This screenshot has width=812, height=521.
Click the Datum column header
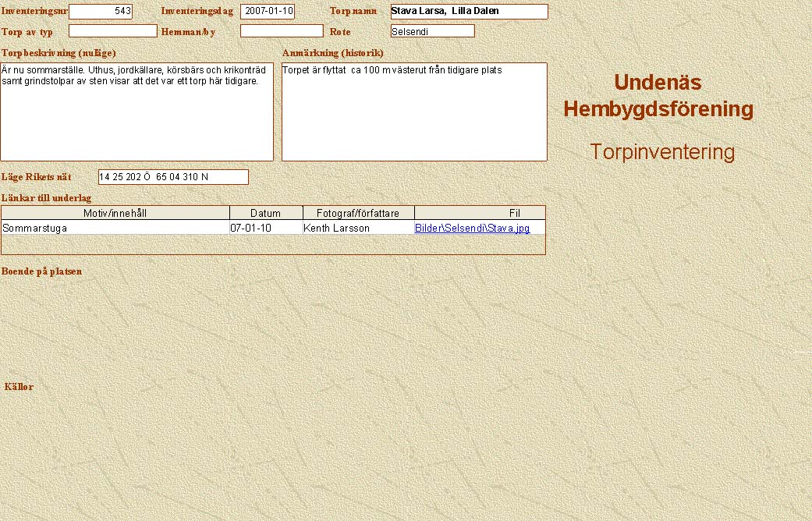[x=265, y=213]
